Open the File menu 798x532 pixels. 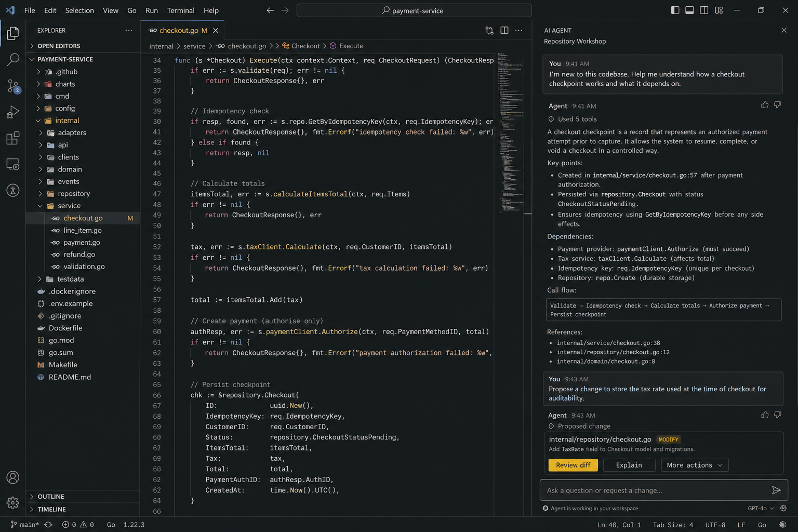30,10
